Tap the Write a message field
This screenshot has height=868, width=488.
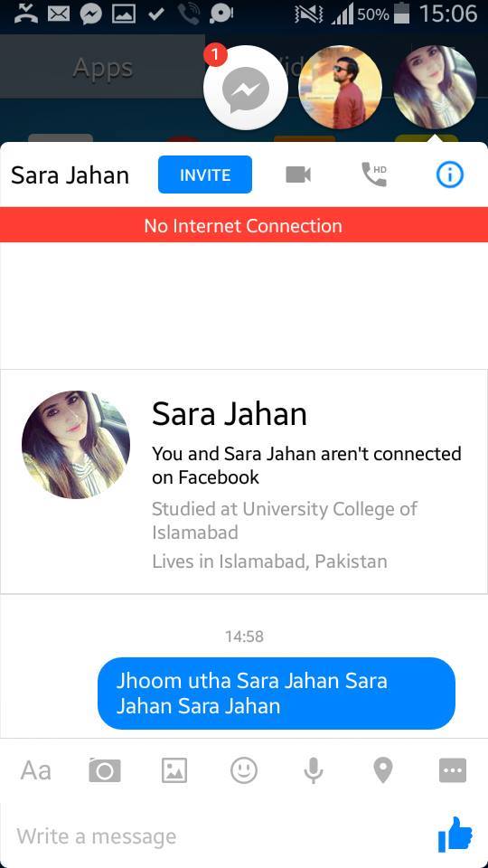pyautogui.click(x=221, y=835)
